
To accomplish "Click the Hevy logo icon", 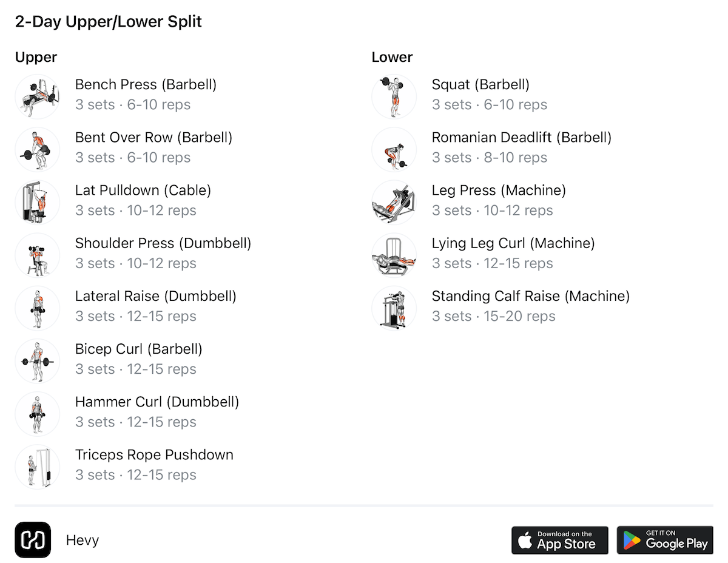I will point(33,540).
